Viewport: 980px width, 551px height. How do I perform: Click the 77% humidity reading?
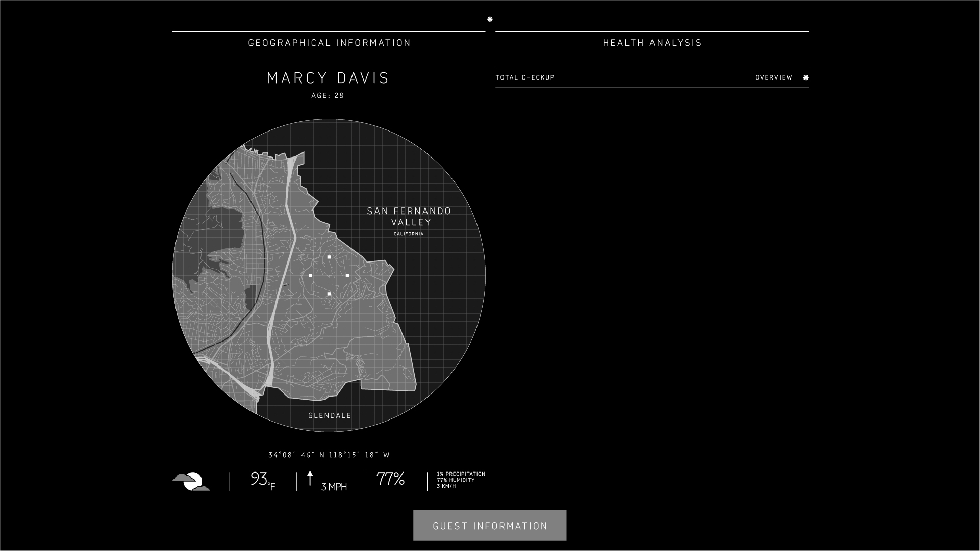(390, 479)
